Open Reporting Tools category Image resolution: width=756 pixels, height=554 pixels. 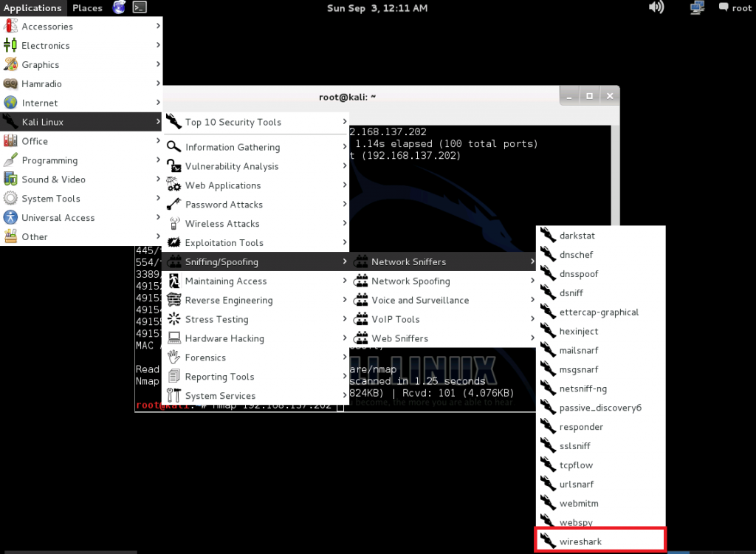255,377
